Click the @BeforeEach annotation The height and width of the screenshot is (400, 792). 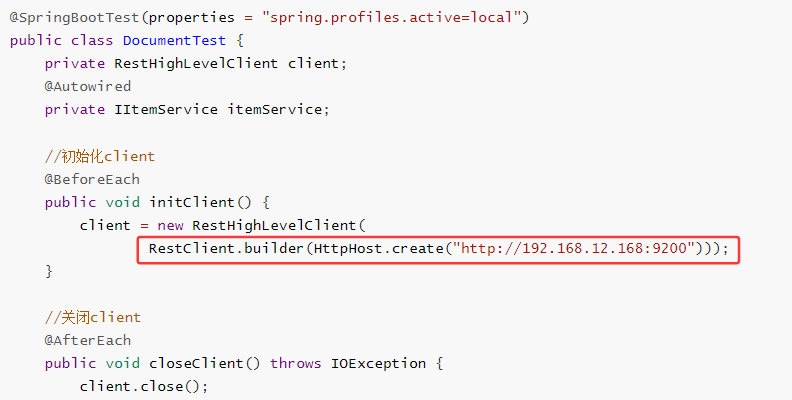92,179
